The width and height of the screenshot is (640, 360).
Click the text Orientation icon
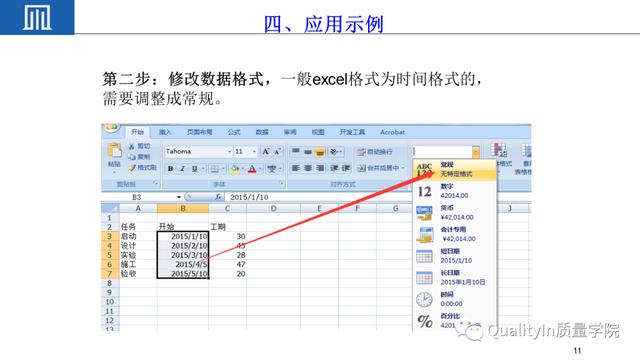point(334,152)
